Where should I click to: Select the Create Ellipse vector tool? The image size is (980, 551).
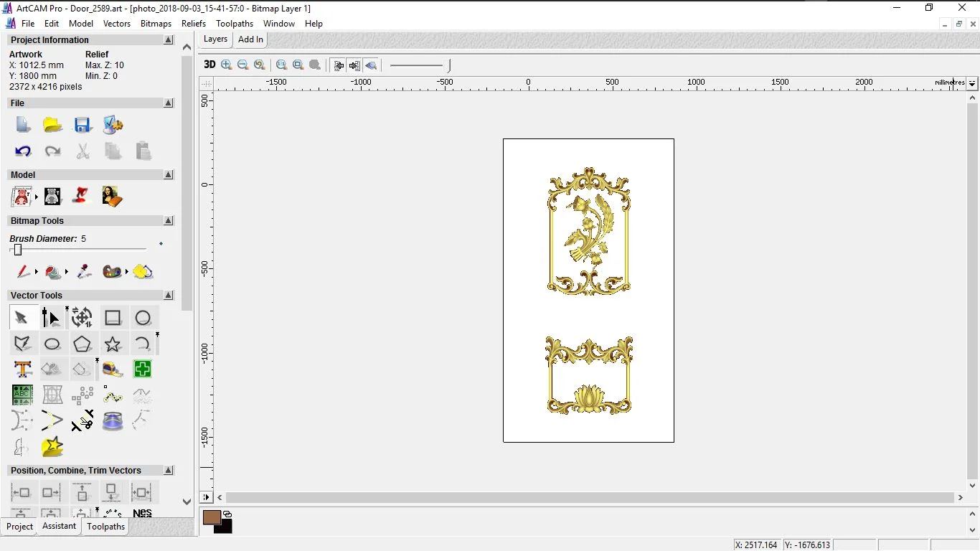point(52,344)
